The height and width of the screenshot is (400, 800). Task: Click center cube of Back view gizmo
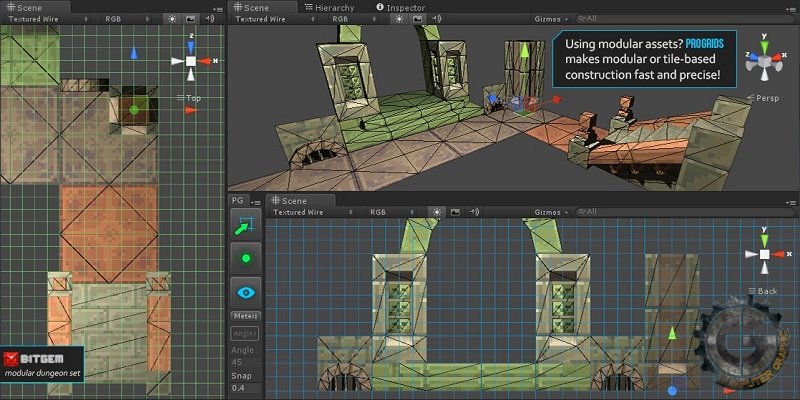[764, 254]
